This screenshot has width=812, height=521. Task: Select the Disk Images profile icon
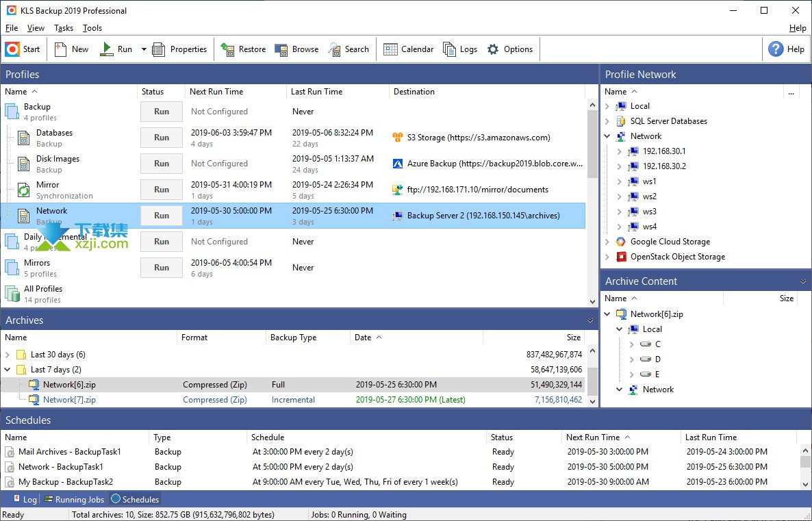[24, 164]
